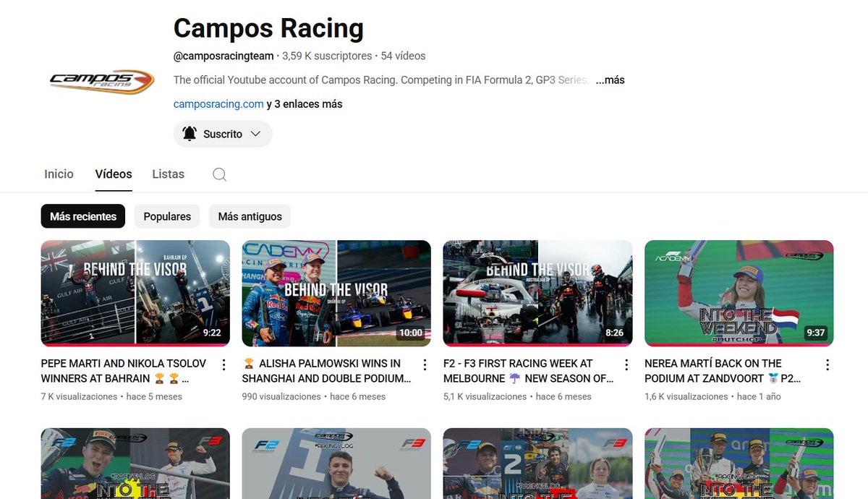Click the notification bell on the Suscrito button
Viewport: 868px width, 499px height.
click(x=189, y=134)
